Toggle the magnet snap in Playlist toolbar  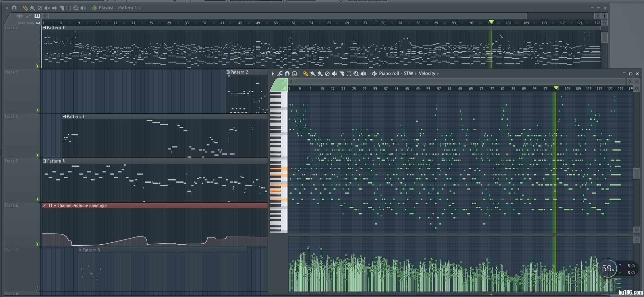click(14, 8)
